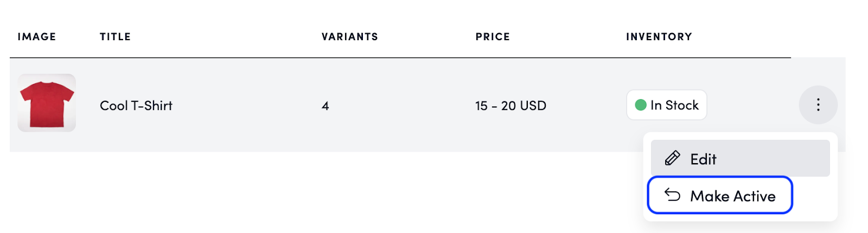Choose Edit from the context menu
Screen dimensions: 868x233
pyautogui.click(x=740, y=158)
